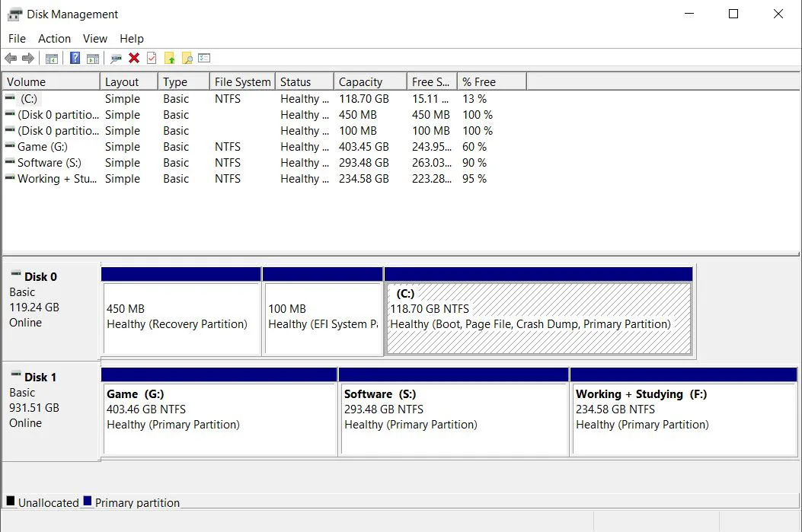
Task: Open the Action menu
Action: point(54,39)
